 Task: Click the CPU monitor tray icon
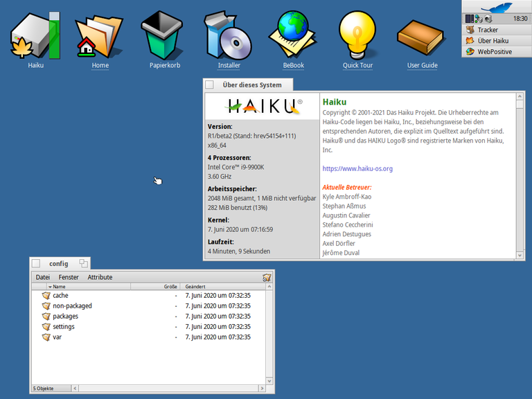469,19
